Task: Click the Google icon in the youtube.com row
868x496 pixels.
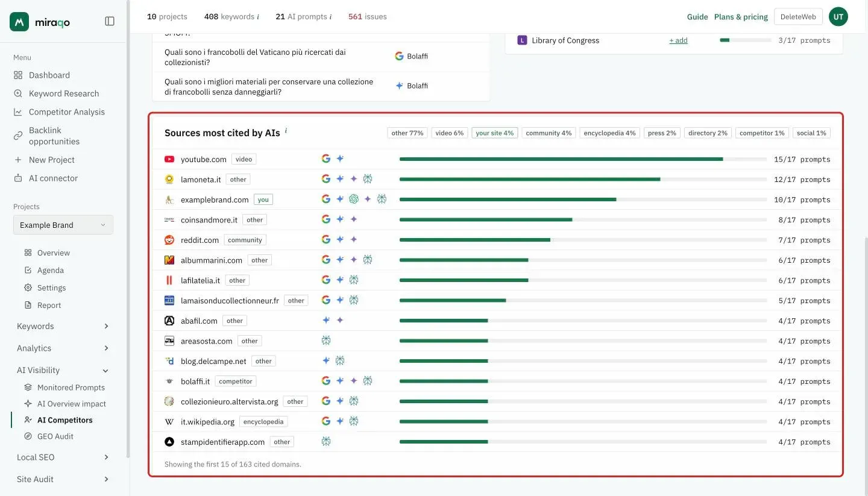Action: click(x=325, y=159)
